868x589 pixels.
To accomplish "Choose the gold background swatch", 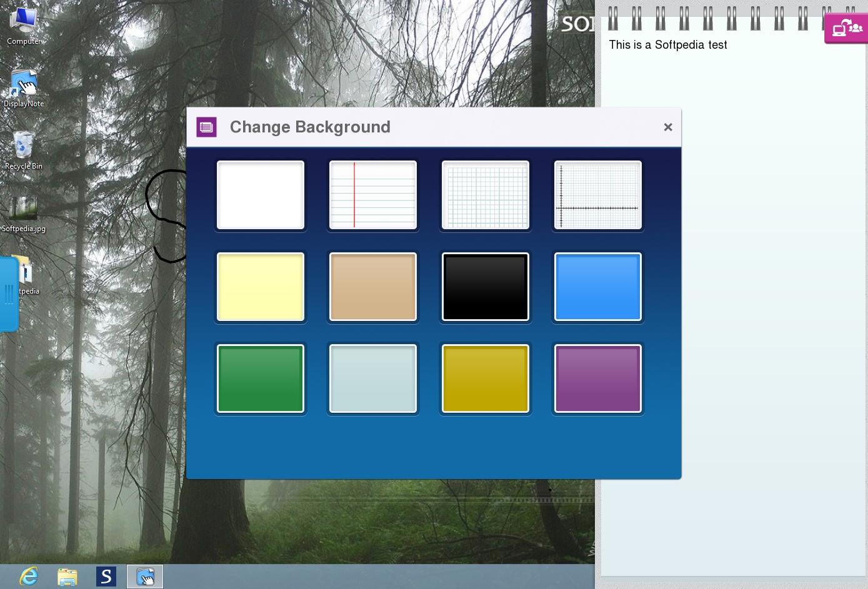I will (x=486, y=379).
